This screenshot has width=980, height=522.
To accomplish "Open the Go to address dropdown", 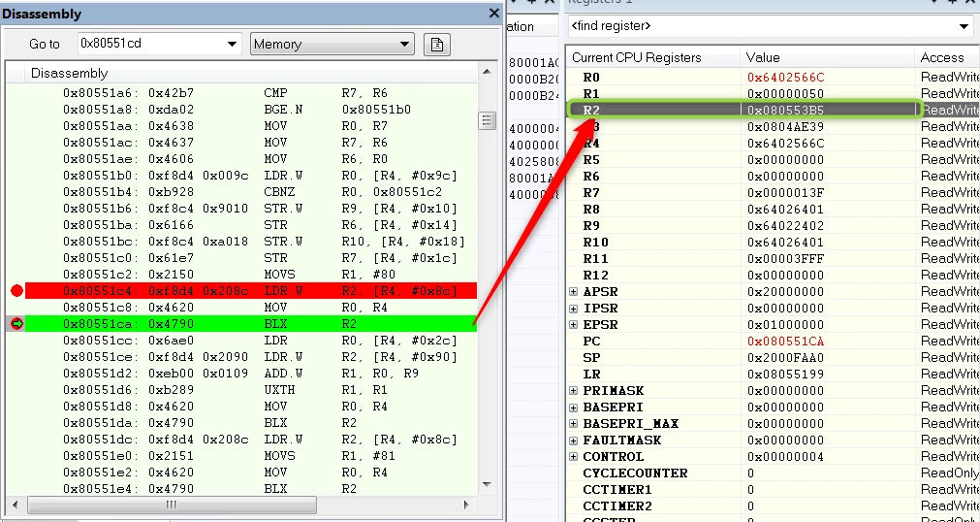I will pyautogui.click(x=232, y=44).
